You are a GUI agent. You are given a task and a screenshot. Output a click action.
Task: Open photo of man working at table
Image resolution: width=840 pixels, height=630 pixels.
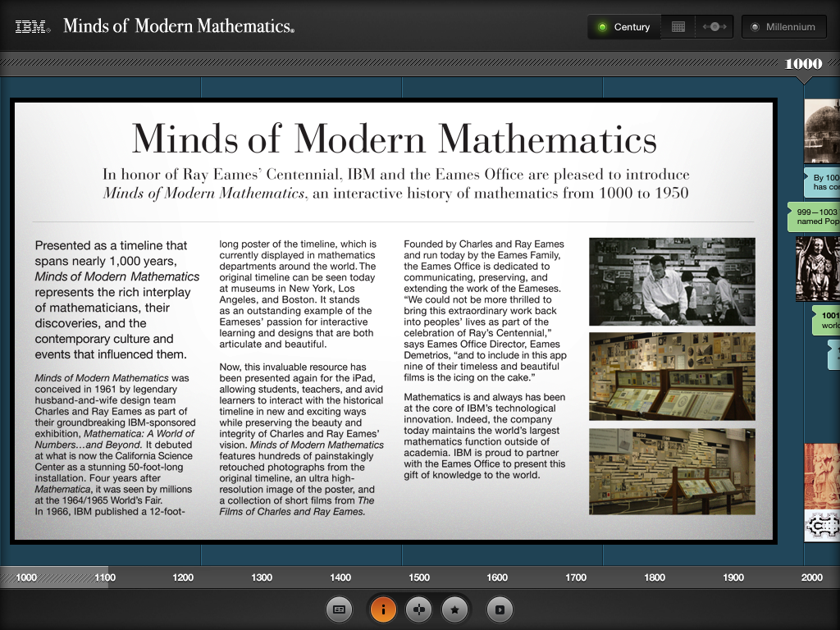coord(672,282)
